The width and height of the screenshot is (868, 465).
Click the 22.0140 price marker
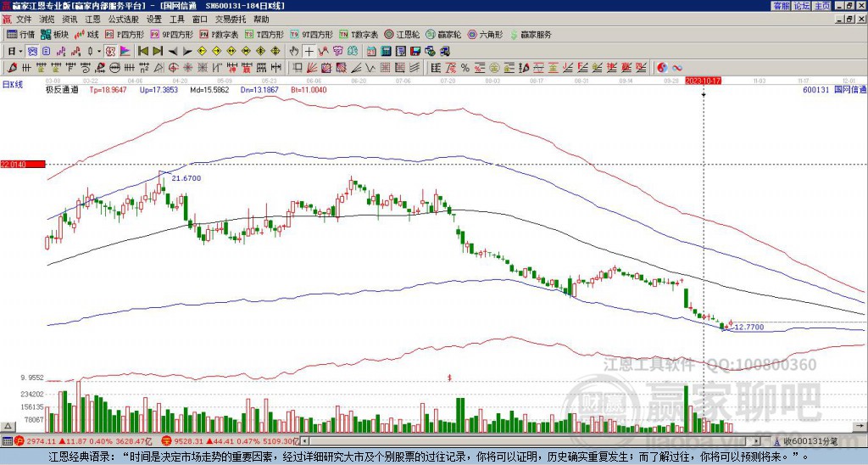[x=22, y=165]
